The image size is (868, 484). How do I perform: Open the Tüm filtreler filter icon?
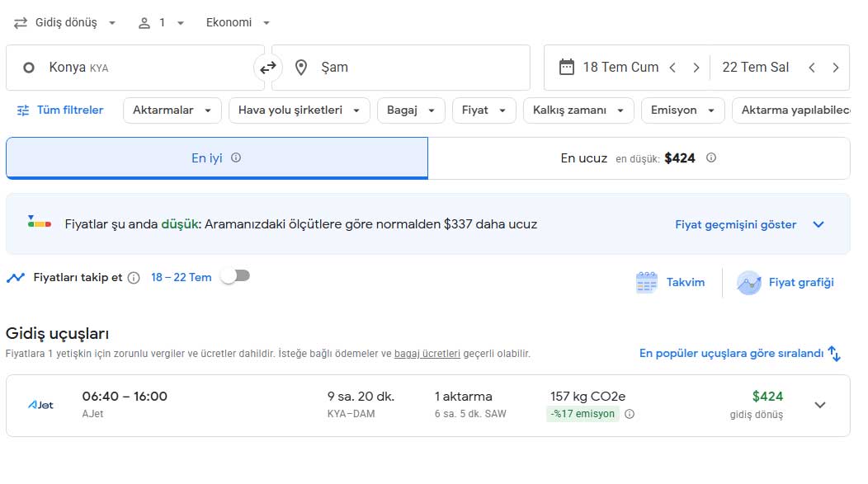click(23, 110)
